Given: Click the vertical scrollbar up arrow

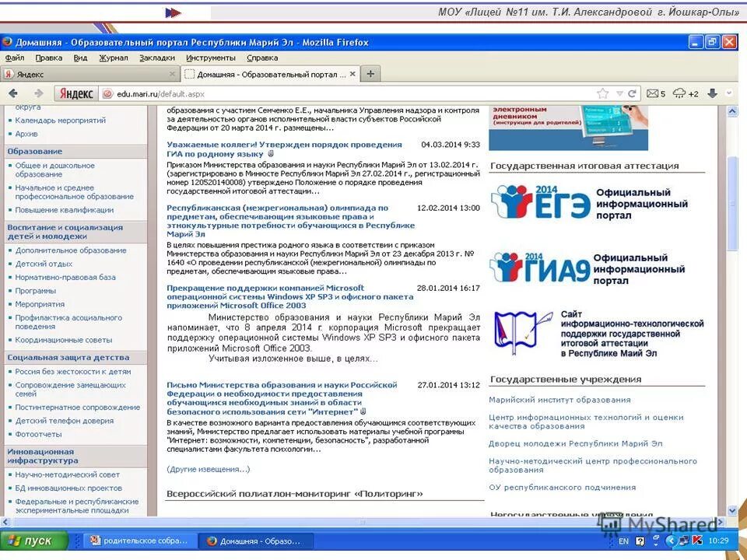Looking at the screenshot, I should coord(732,111).
